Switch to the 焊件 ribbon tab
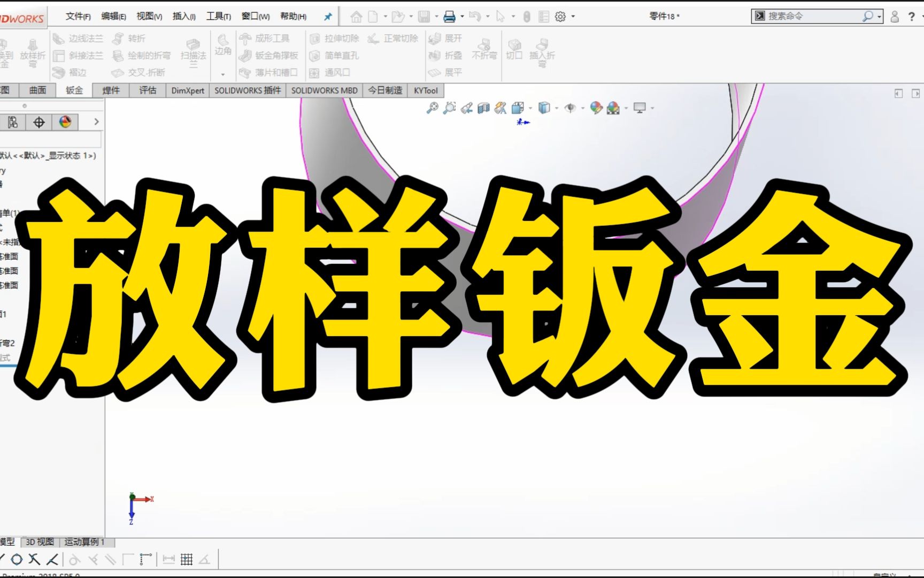 111,90
